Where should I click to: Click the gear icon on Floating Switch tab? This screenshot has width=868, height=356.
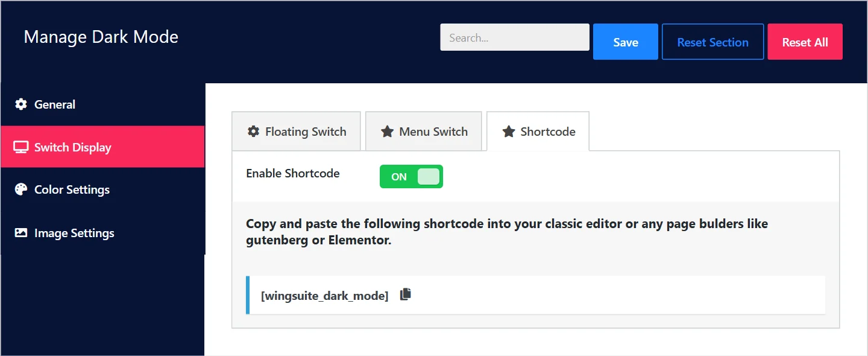pyautogui.click(x=254, y=132)
